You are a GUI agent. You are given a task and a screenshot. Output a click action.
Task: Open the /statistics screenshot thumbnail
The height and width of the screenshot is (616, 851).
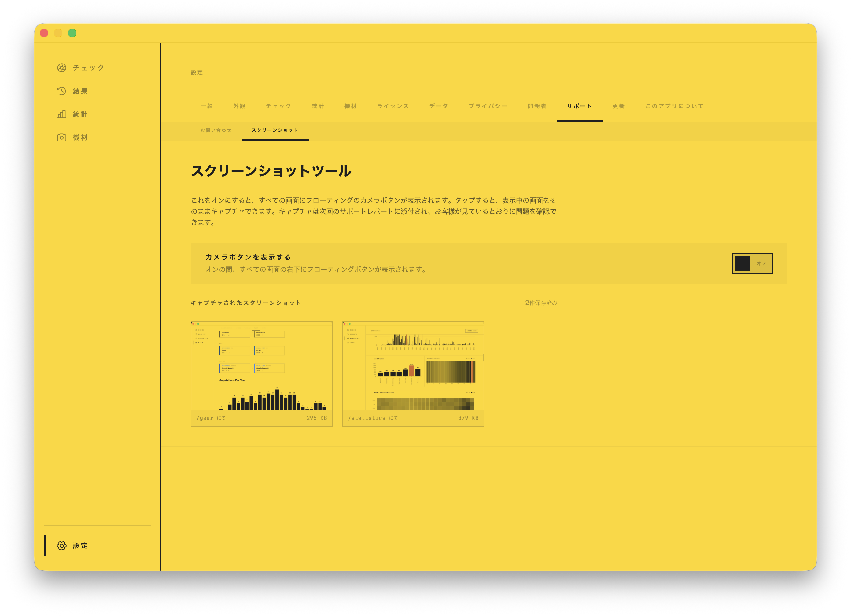[x=413, y=374]
